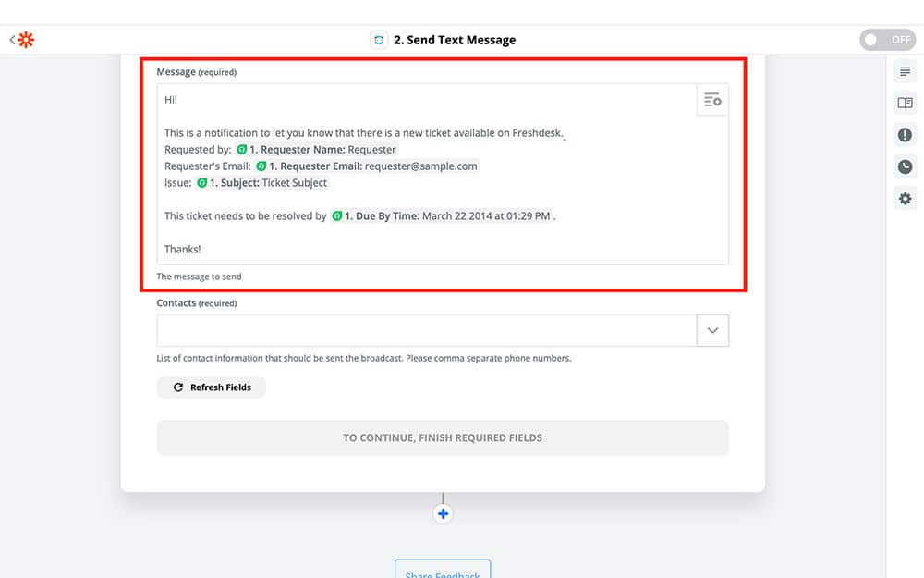Select the Due By Time field pill
Screen dimensions: 924x578
click(442, 216)
